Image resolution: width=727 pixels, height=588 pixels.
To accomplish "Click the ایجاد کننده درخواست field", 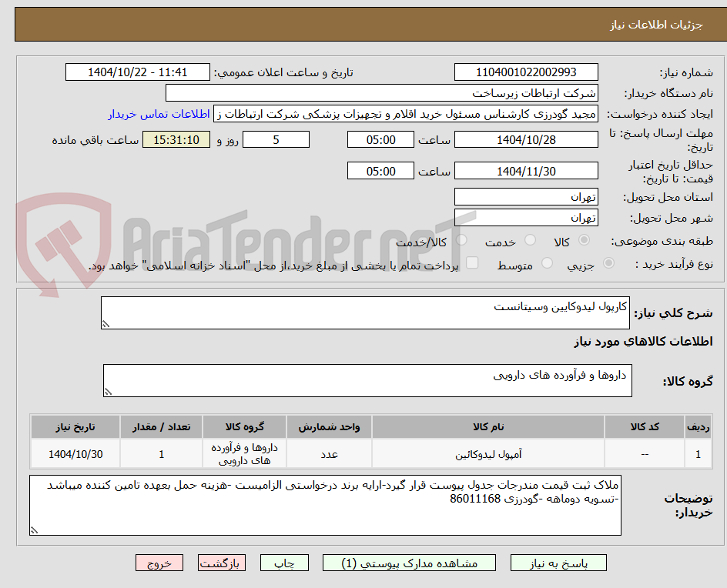I will click(406, 114).
